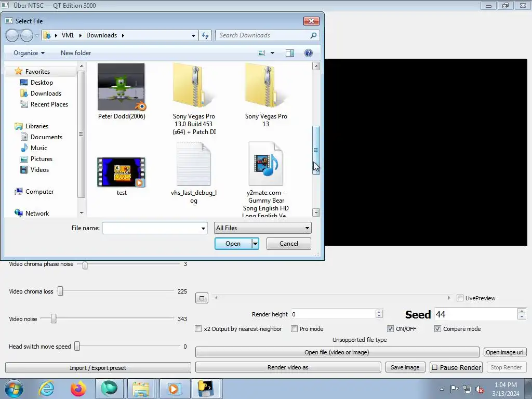Screen dimensions: 532x399
Task: Click New folder in the toolbar
Action: [x=76, y=53]
